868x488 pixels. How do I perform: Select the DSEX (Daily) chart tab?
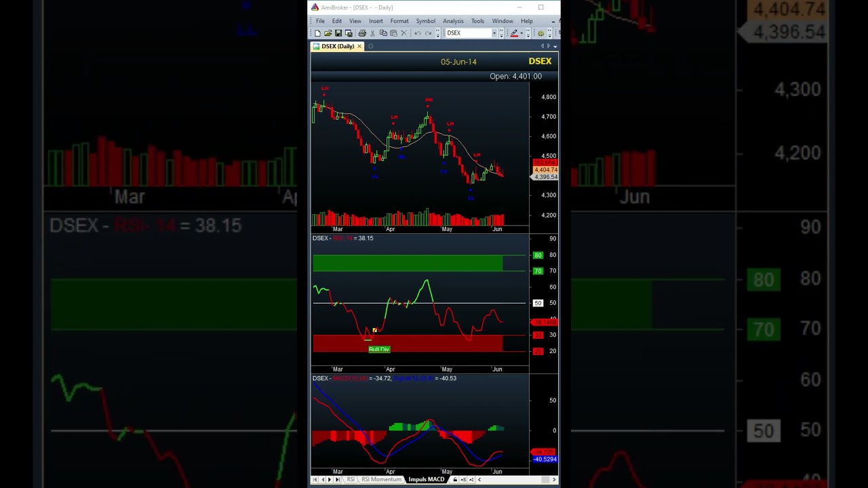(338, 46)
